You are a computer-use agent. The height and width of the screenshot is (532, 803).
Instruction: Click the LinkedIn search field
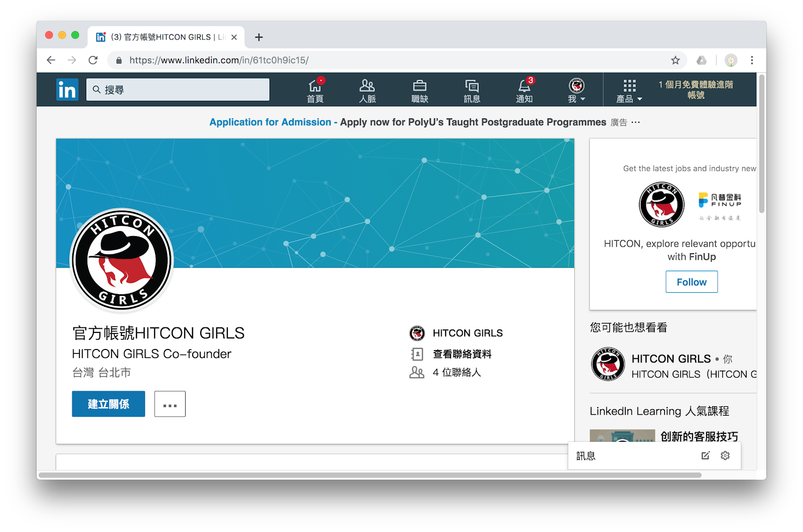click(x=178, y=90)
